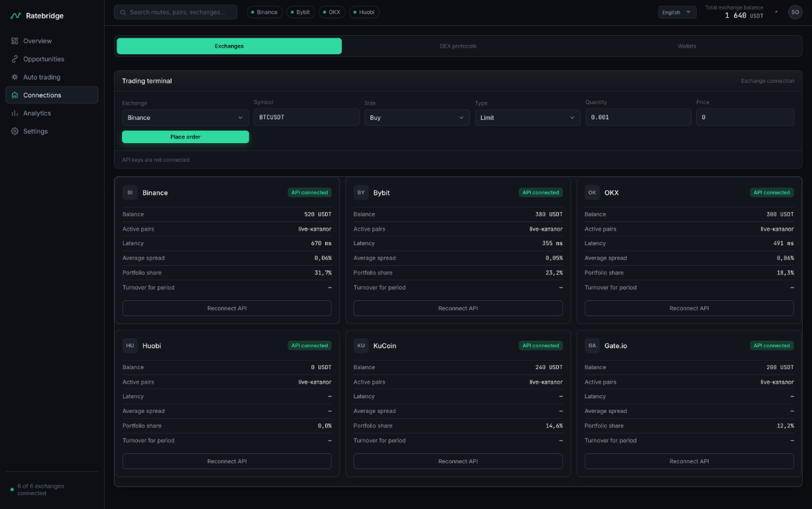
Task: Click the BI badge on Binance card
Action: point(130,193)
